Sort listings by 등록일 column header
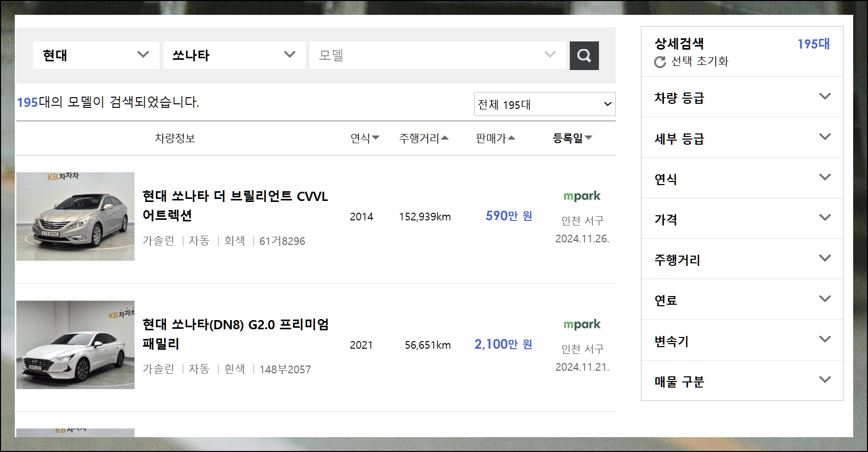 click(x=572, y=138)
